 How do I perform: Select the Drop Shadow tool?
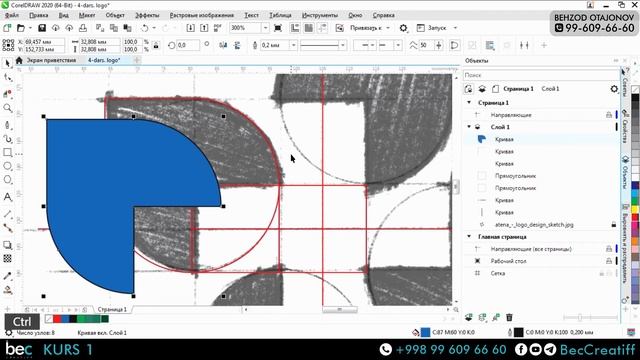7,245
